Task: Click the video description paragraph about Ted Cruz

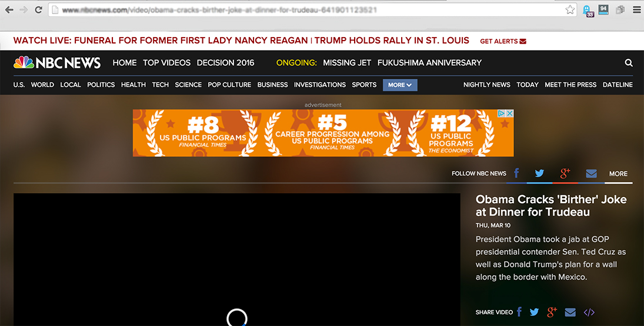Action: pyautogui.click(x=550, y=258)
